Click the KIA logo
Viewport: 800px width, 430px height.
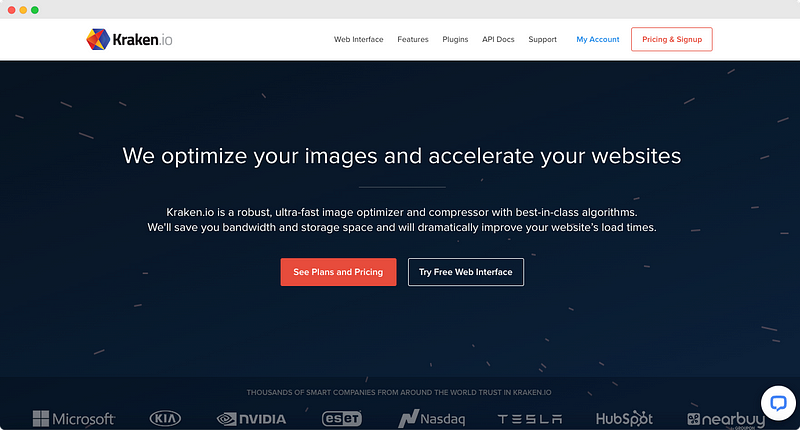coord(165,419)
